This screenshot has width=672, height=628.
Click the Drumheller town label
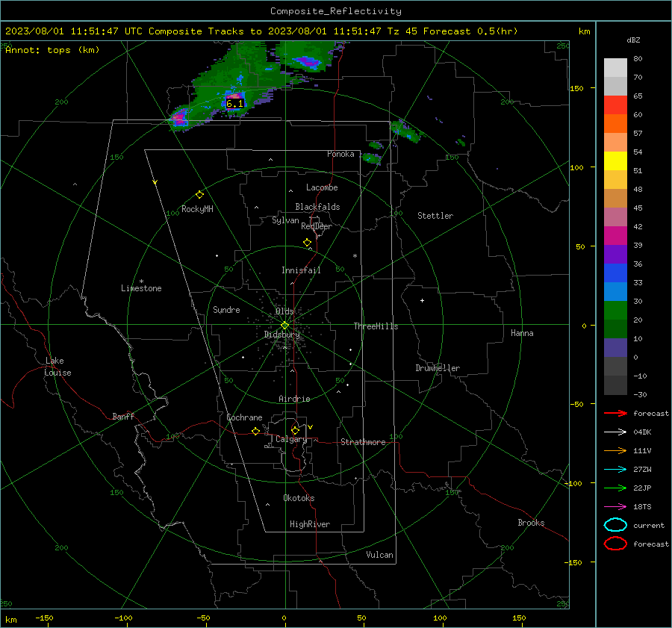click(x=437, y=368)
